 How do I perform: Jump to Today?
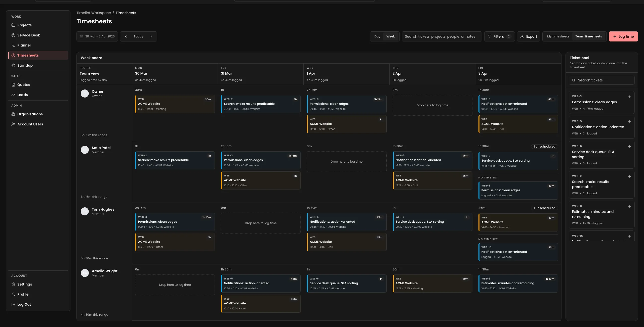click(138, 36)
